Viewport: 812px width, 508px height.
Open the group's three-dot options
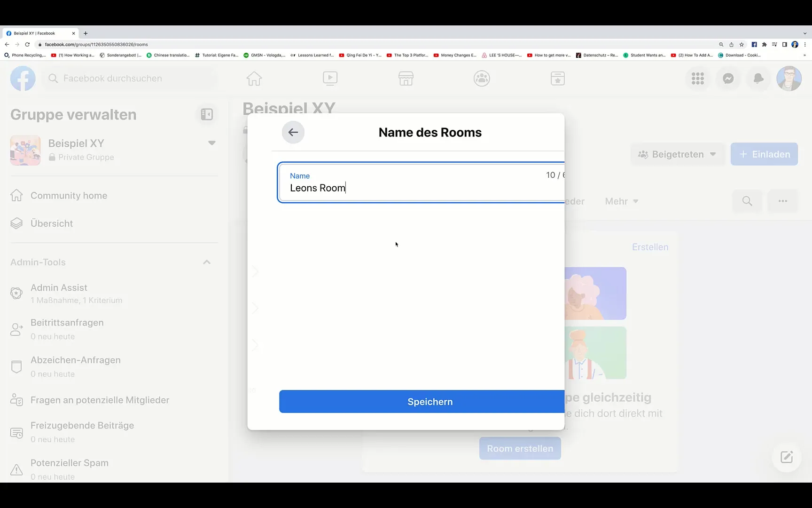[x=783, y=201]
